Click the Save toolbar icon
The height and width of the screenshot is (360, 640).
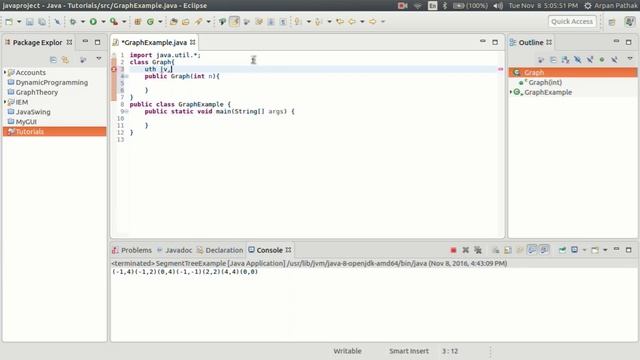(29, 22)
